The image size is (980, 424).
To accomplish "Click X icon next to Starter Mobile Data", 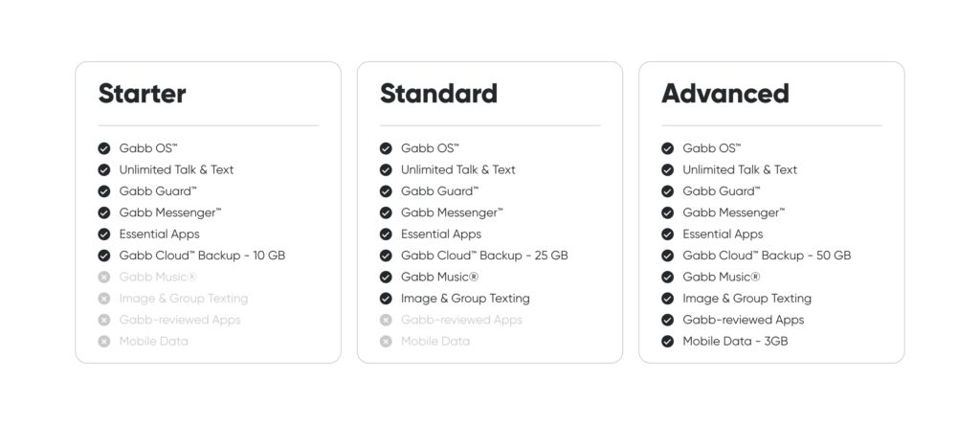I will tap(103, 341).
